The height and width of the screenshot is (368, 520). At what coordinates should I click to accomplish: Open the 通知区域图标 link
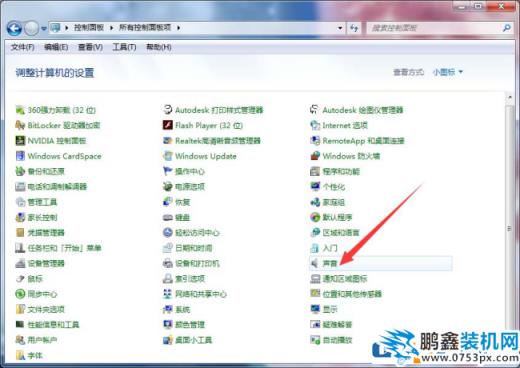[345, 279]
